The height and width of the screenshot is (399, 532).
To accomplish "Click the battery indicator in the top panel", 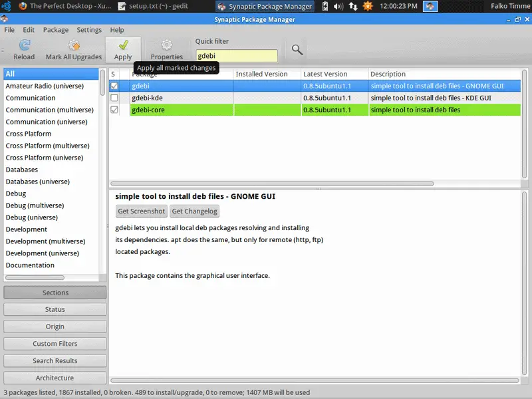I will (x=325, y=6).
